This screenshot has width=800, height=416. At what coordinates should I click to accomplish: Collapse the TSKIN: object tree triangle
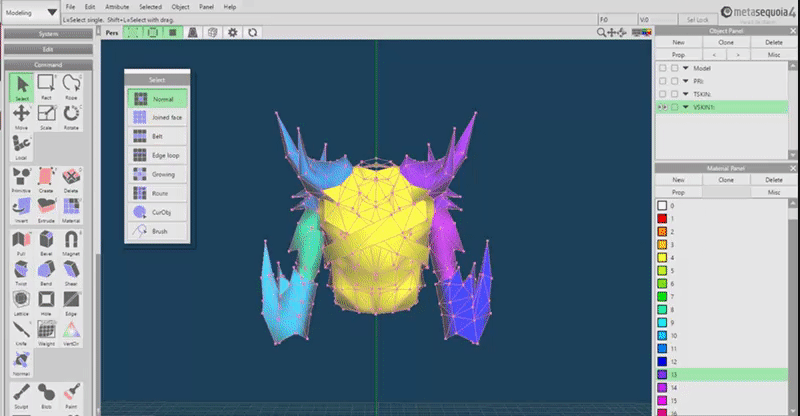pyautogui.click(x=686, y=94)
